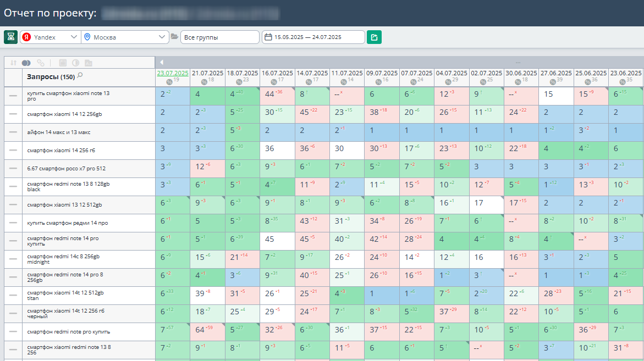The height and width of the screenshot is (361, 644).
Task: Click position 15 white cell under 27.06.2025
Action: pos(556,96)
